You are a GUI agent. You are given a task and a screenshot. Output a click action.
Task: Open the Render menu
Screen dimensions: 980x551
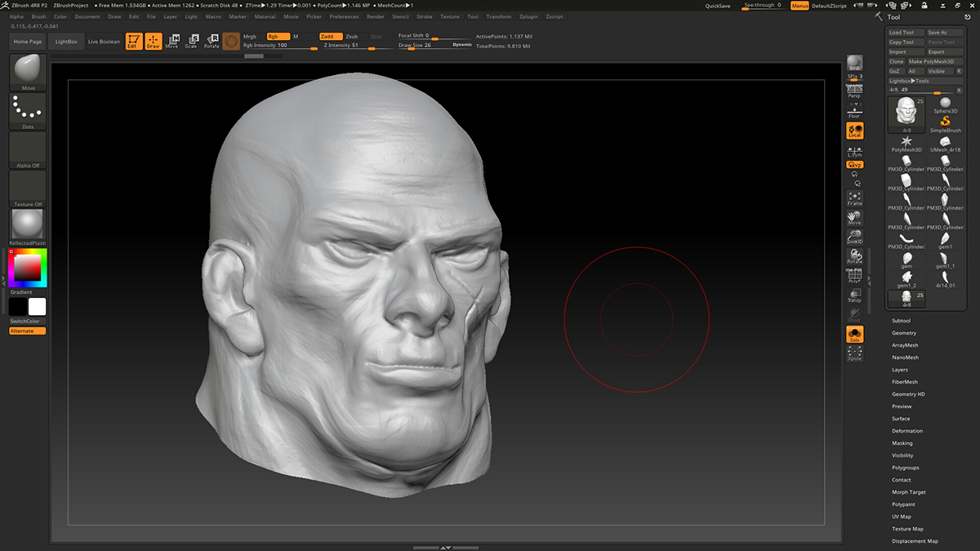[376, 16]
